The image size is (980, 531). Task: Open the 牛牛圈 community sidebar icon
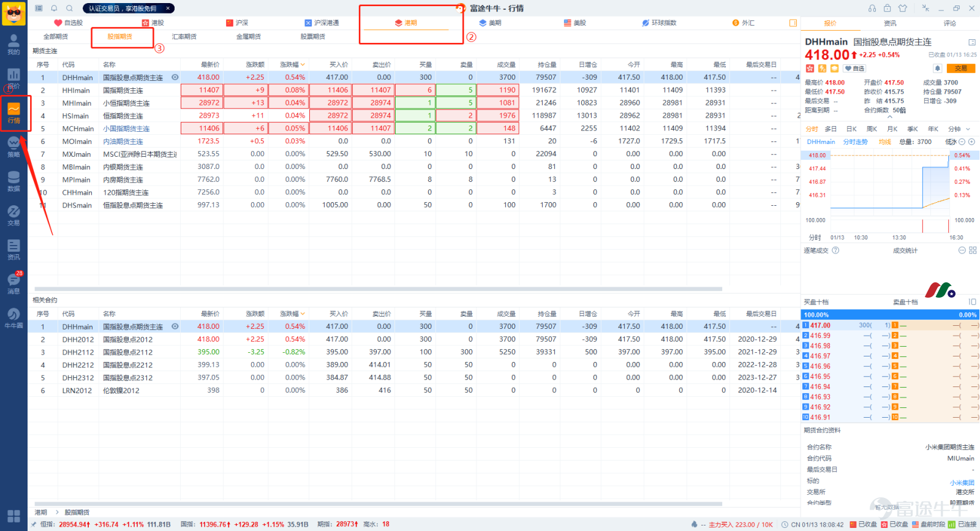coord(13,318)
